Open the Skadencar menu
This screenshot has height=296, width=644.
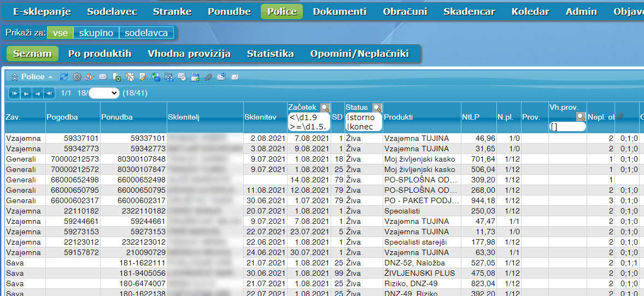click(x=469, y=11)
